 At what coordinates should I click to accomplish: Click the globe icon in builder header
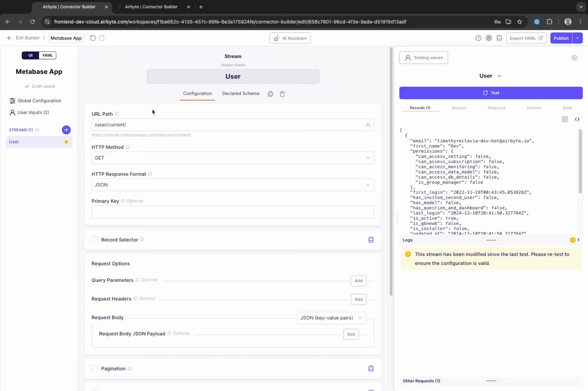tap(489, 38)
